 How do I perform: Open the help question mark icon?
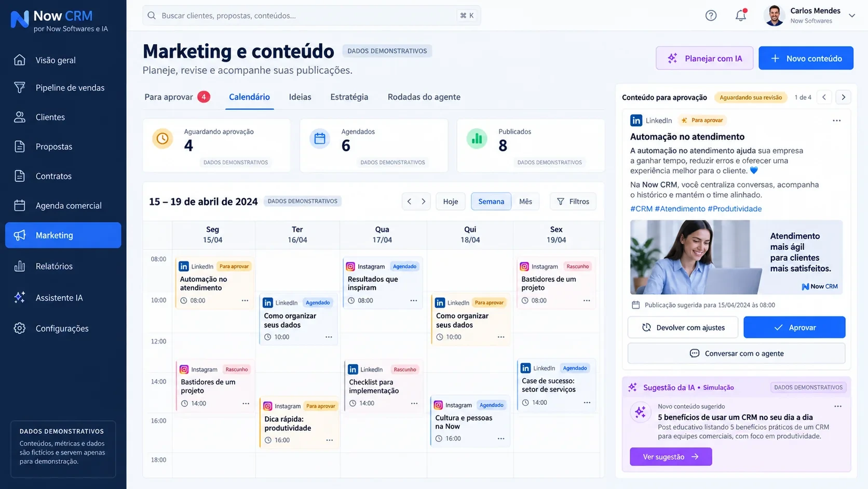pos(711,16)
